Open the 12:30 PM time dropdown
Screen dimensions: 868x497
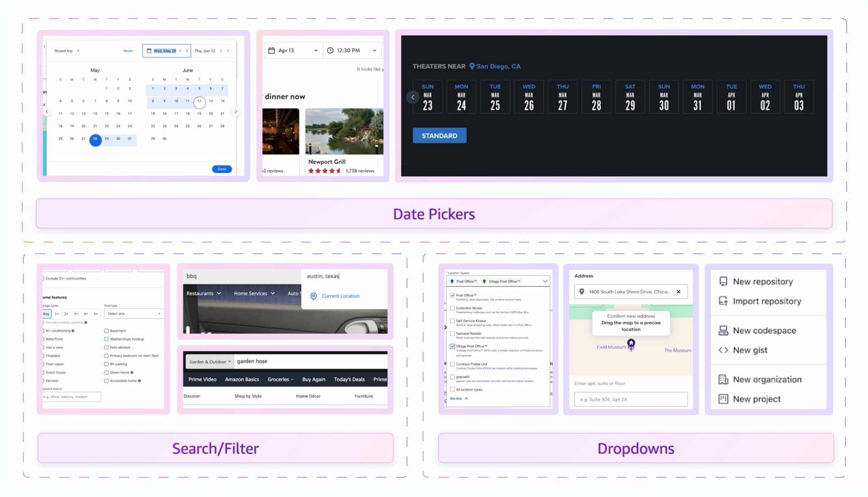(352, 50)
